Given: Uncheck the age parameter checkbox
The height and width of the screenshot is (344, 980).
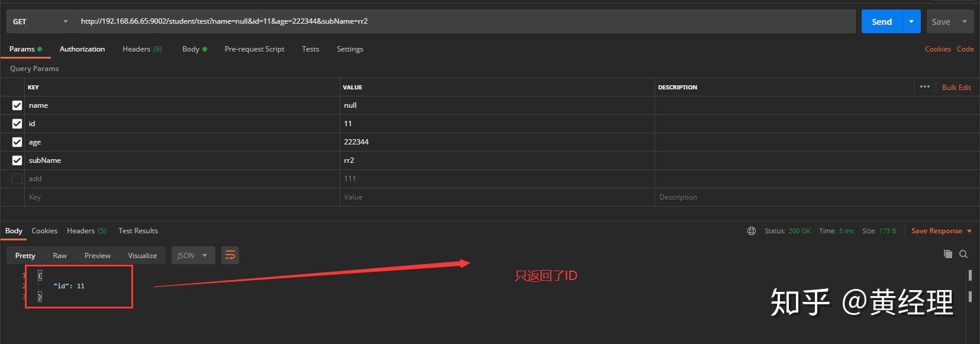Looking at the screenshot, I should [x=17, y=142].
